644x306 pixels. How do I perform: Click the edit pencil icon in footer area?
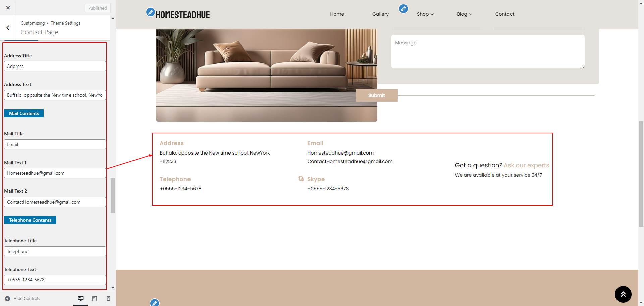pyautogui.click(x=155, y=303)
